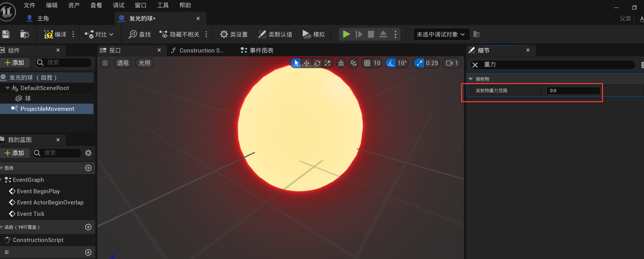Toggle surface snapping icon
644x259 pixels.
(x=353, y=63)
